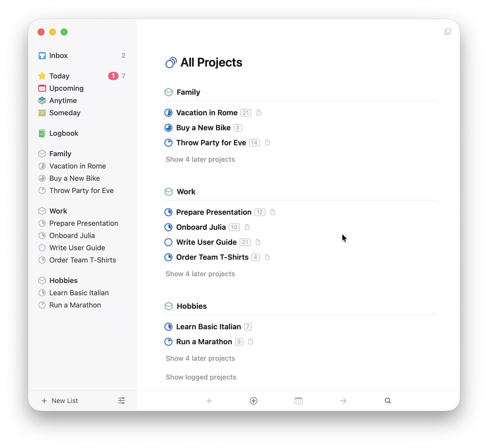This screenshot has width=488, height=448.
Task: Open new window via top-right icon
Action: pos(448,32)
